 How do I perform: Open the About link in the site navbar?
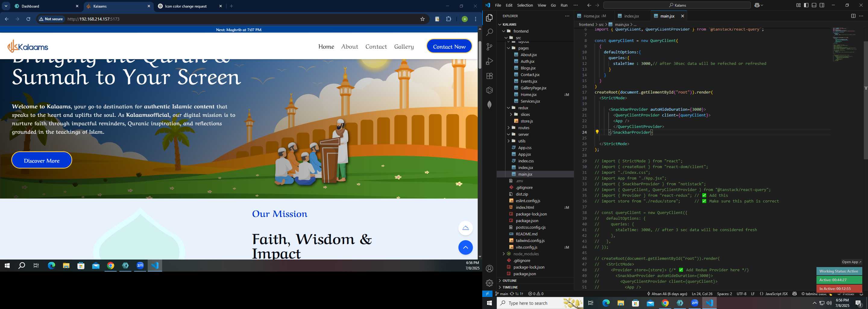pyautogui.click(x=349, y=46)
